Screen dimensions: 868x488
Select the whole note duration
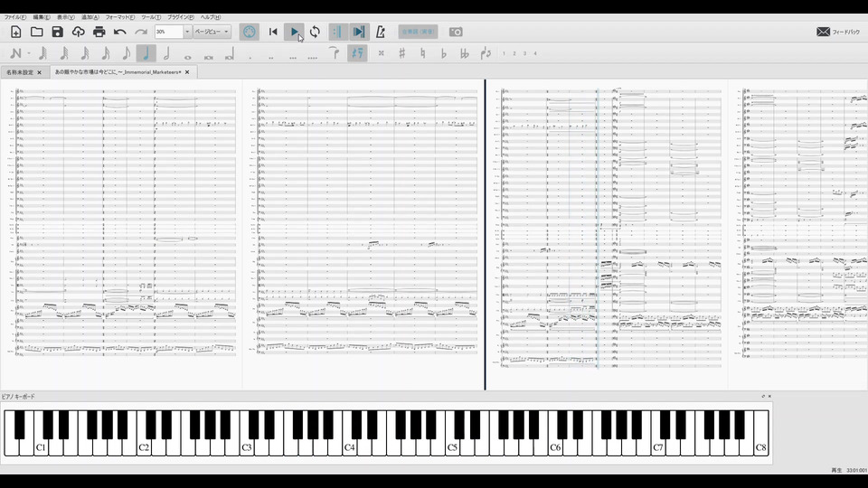pos(188,56)
